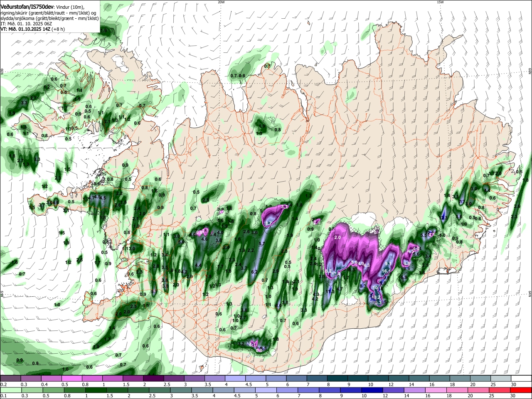Screen dimensions: 532x399
Task: Click the white snow-scale swatch after 30
Action: (x=522, y=379)
